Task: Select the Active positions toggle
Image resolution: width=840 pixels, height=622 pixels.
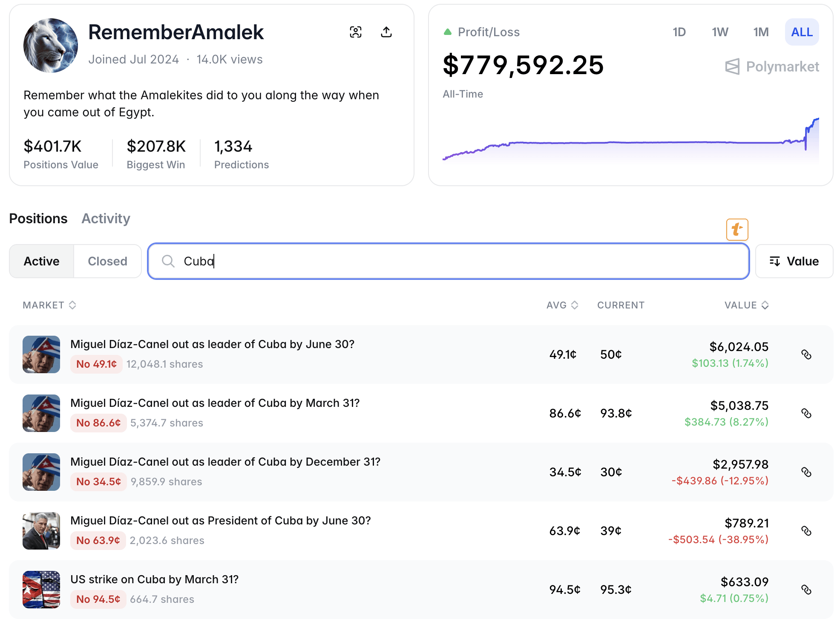Action: (42, 261)
